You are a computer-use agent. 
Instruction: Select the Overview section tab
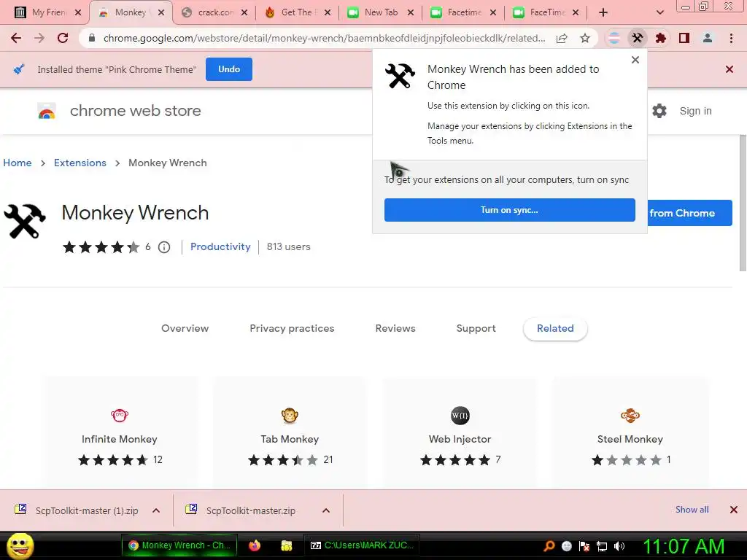185,329
